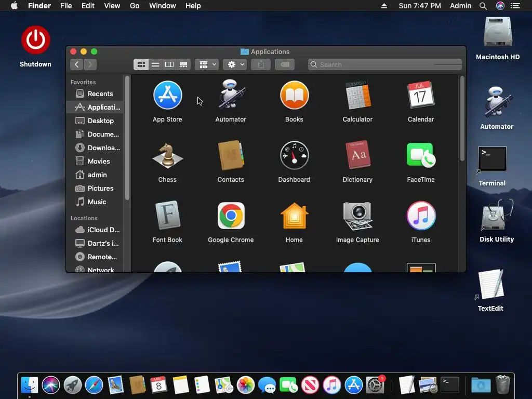Viewport: 532px width, 399px height.
Task: Select Recents in the sidebar
Action: (95, 94)
